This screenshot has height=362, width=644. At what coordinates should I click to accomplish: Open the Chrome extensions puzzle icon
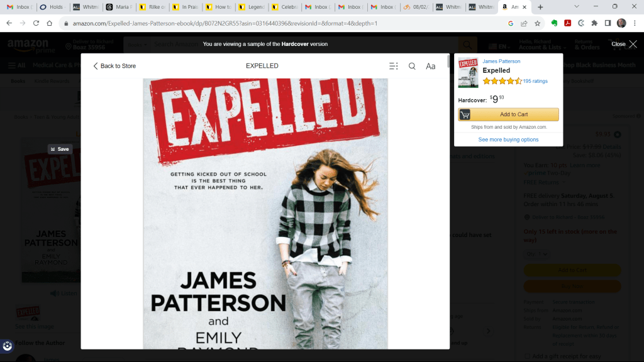[x=594, y=23]
